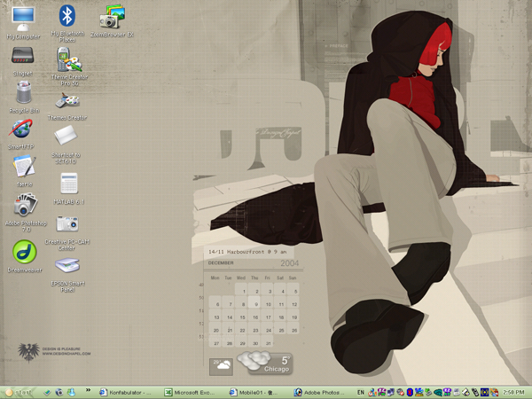Open EPSON Smart Panel icon
The width and height of the screenshot is (532, 399).
[x=67, y=275]
